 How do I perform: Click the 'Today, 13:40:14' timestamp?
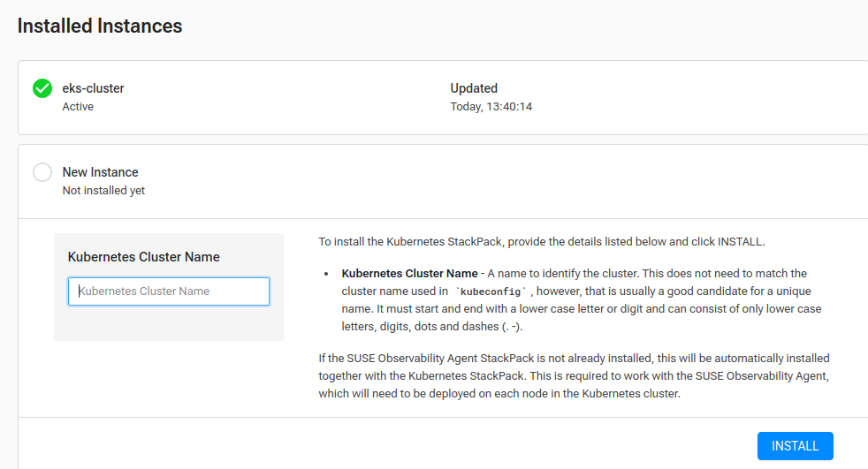(491, 107)
